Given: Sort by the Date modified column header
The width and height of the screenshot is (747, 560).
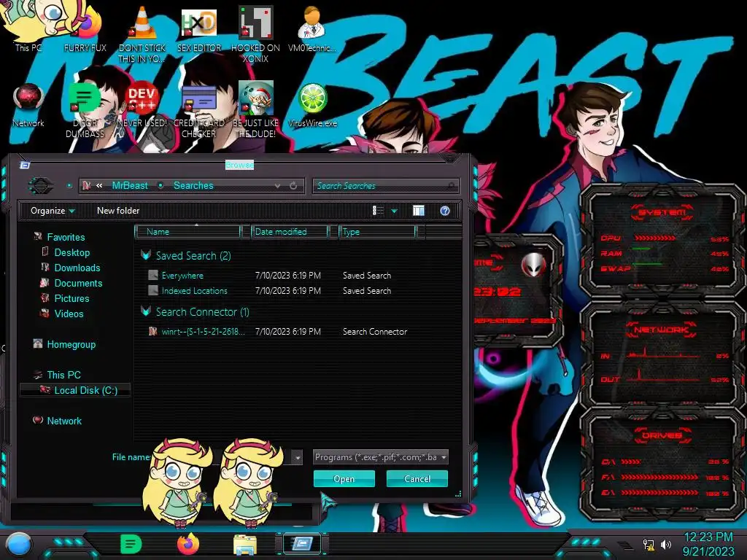Looking at the screenshot, I should 290,231.
